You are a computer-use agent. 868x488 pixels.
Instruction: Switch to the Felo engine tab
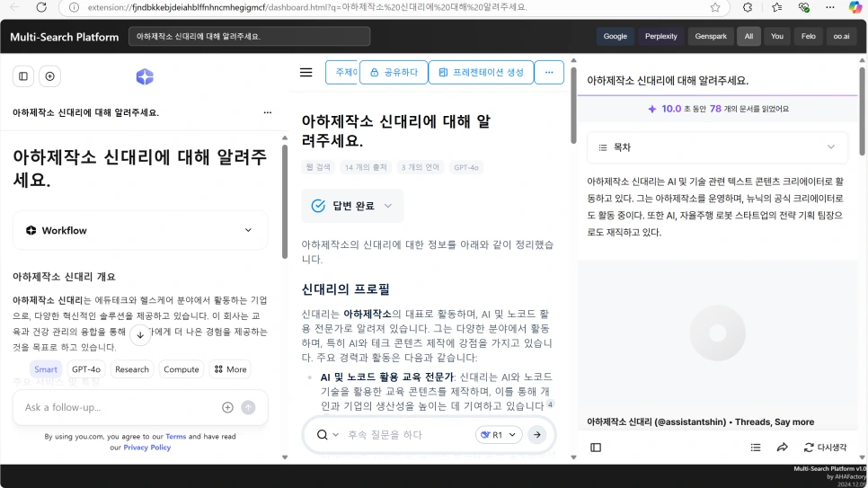pos(808,36)
